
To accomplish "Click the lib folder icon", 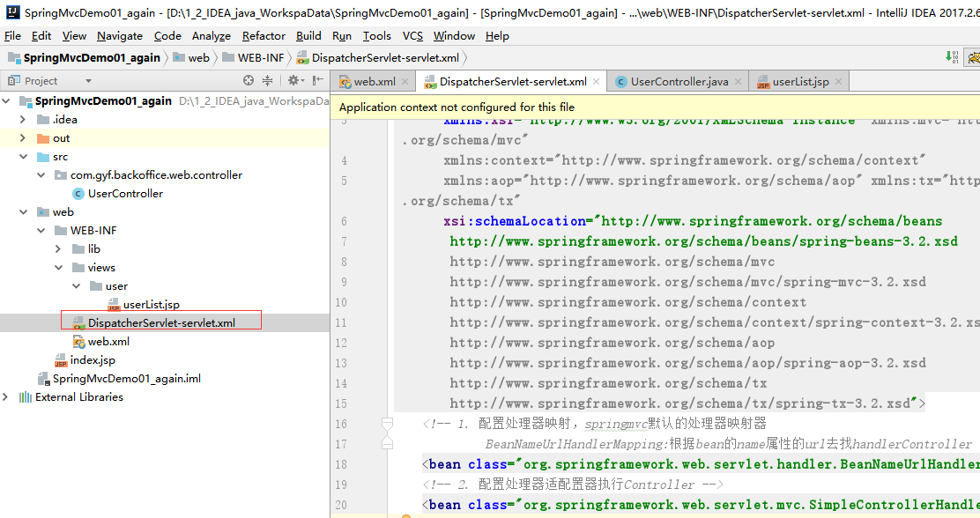I will pos(78,249).
